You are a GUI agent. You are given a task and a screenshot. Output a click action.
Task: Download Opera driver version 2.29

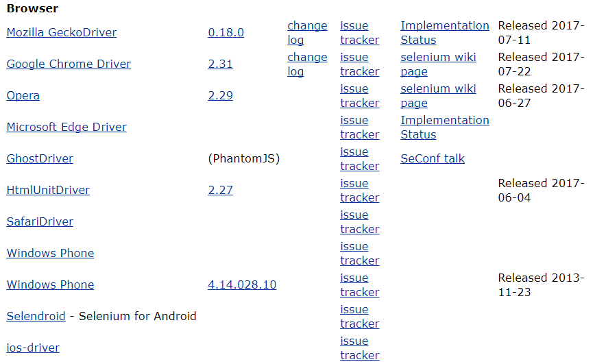pos(221,96)
